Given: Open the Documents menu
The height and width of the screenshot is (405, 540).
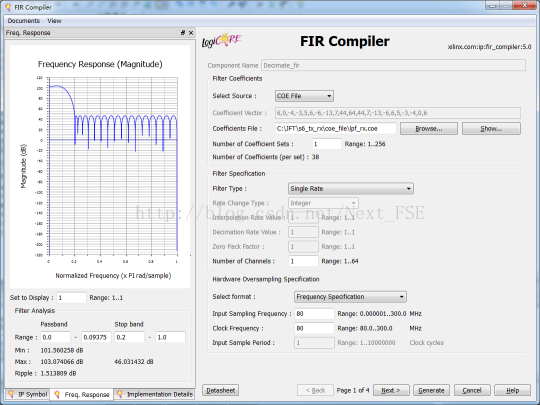Looking at the screenshot, I should 24,21.
